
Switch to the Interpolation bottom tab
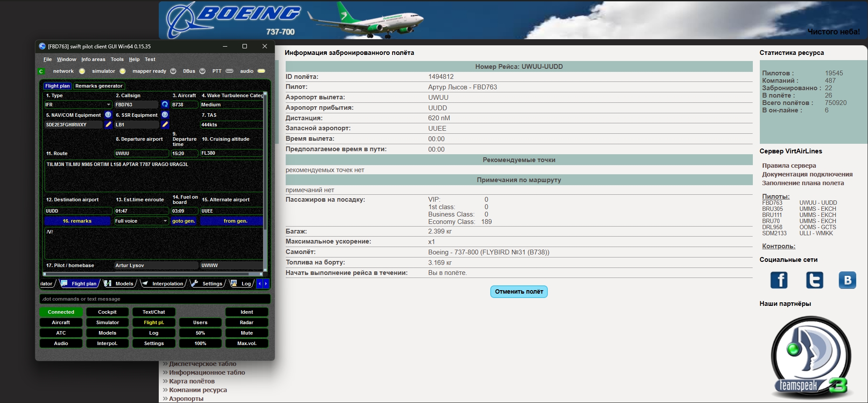163,284
